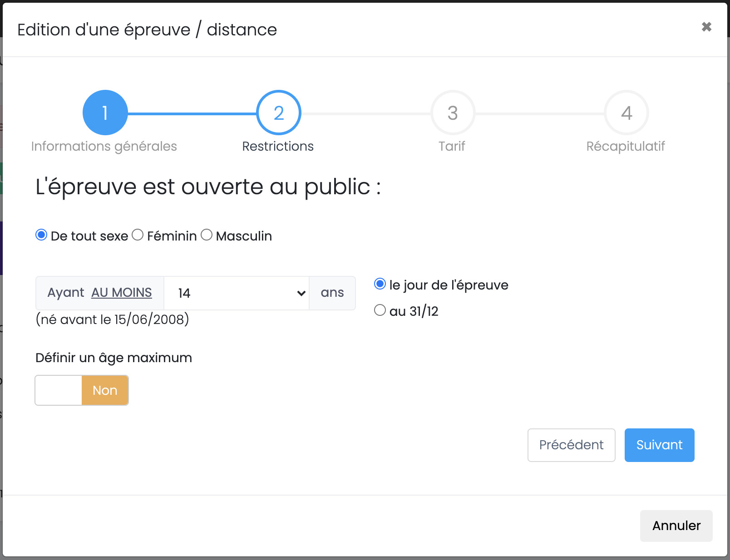Click the 'Informations générales' step label
Viewport: 730px width, 560px height.
[104, 147]
